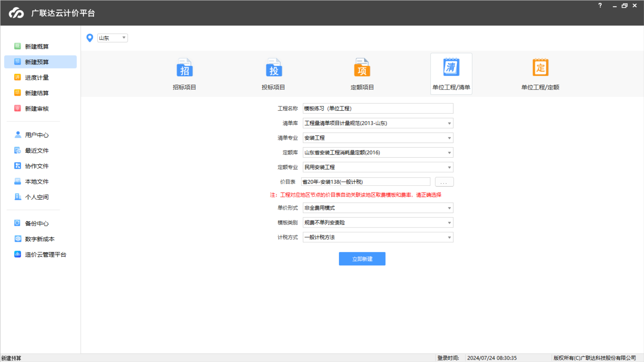Screen dimensions: 644x362
Task: Click the 本地文件 label
Action: [x=37, y=182]
